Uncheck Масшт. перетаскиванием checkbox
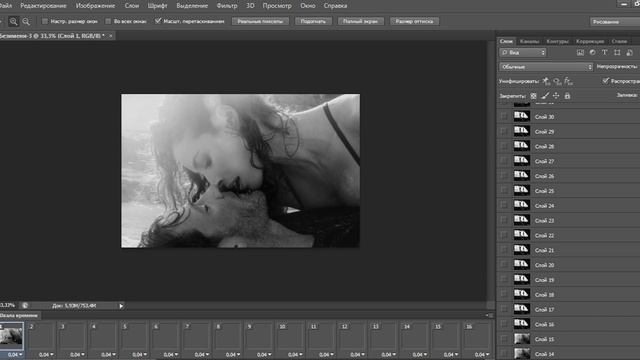 click(158, 21)
